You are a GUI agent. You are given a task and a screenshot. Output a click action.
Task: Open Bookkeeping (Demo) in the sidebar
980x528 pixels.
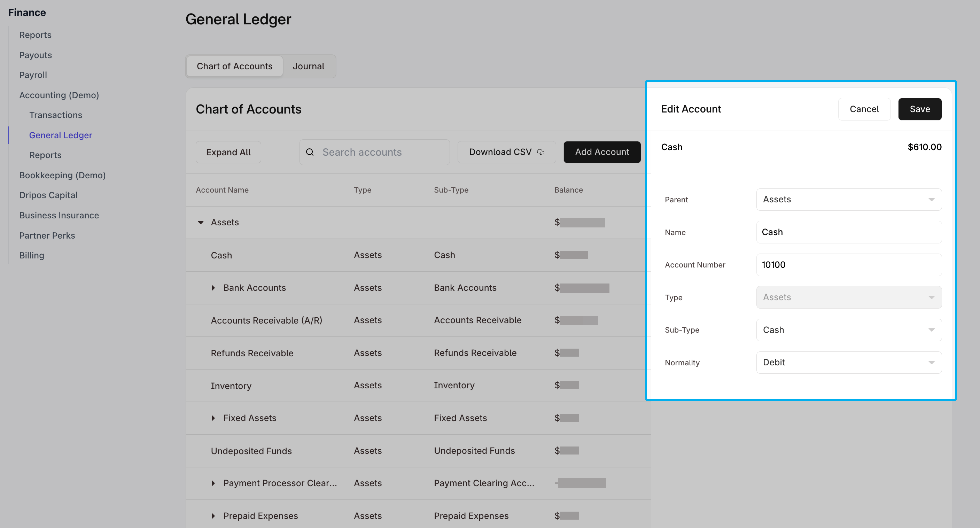[62, 176]
